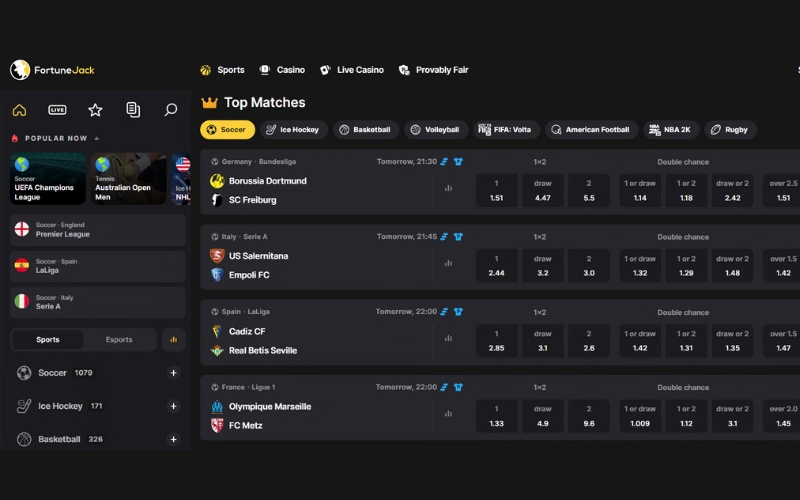
Task: Switch to the Esports toggle tab
Action: click(119, 340)
